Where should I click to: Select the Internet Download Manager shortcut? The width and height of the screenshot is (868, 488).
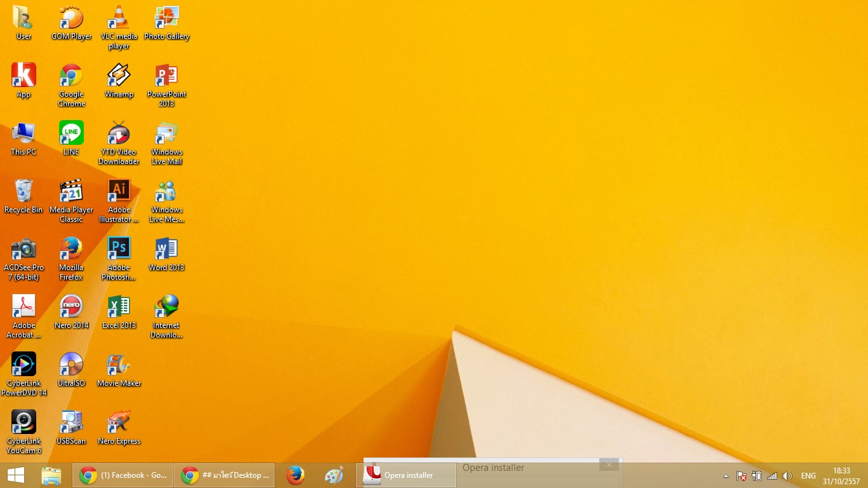pos(166,317)
